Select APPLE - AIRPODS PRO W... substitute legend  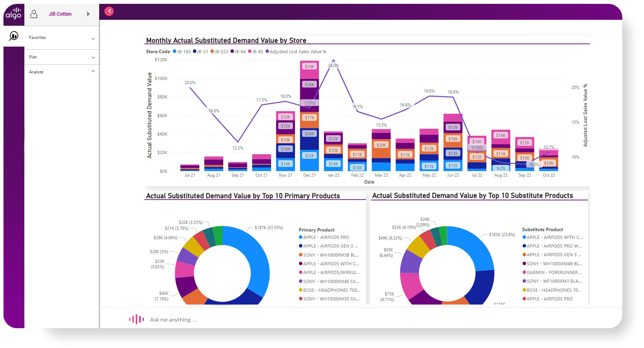coord(552,246)
